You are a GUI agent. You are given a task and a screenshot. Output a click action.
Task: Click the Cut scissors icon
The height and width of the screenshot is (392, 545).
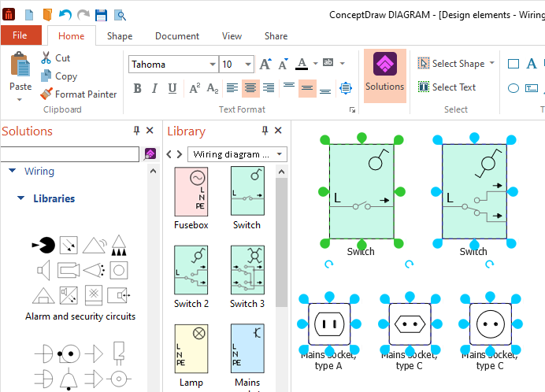(46, 57)
